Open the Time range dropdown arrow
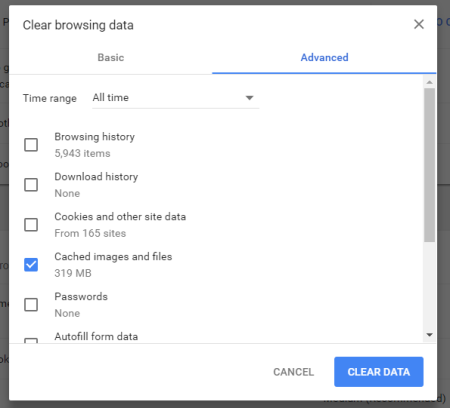 click(249, 98)
